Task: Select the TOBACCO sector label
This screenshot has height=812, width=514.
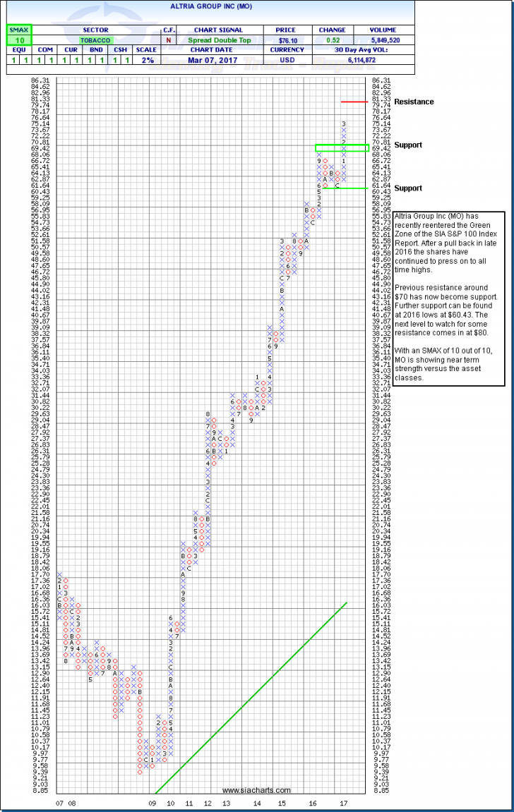Action: tap(94, 40)
